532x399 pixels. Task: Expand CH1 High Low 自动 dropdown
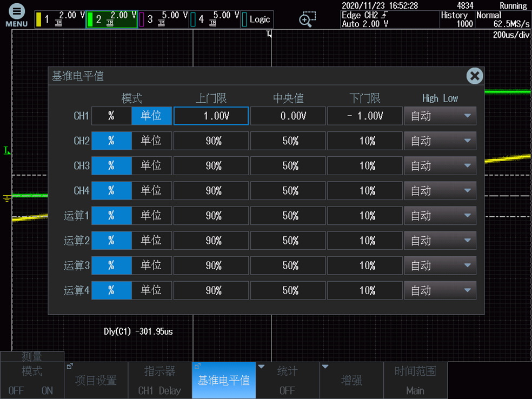point(440,116)
